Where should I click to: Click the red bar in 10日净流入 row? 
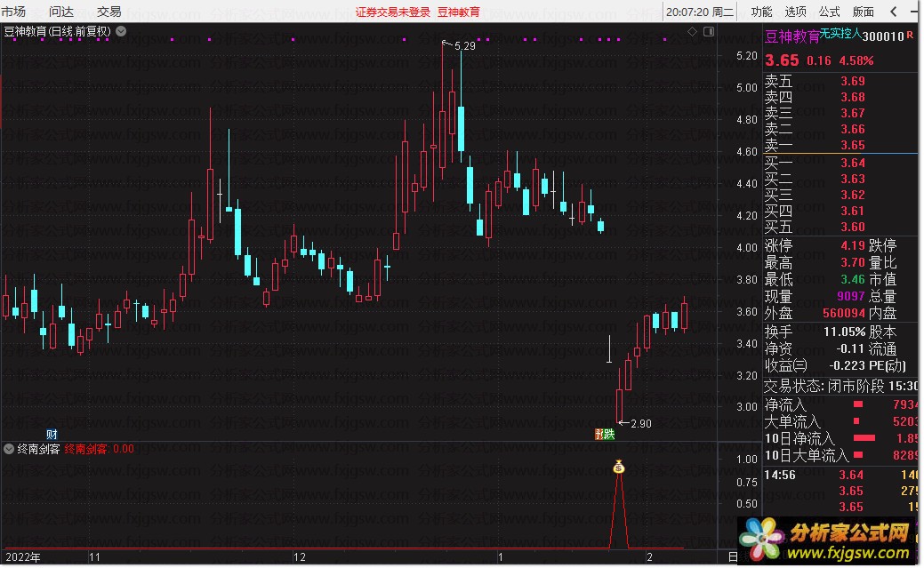click(864, 438)
